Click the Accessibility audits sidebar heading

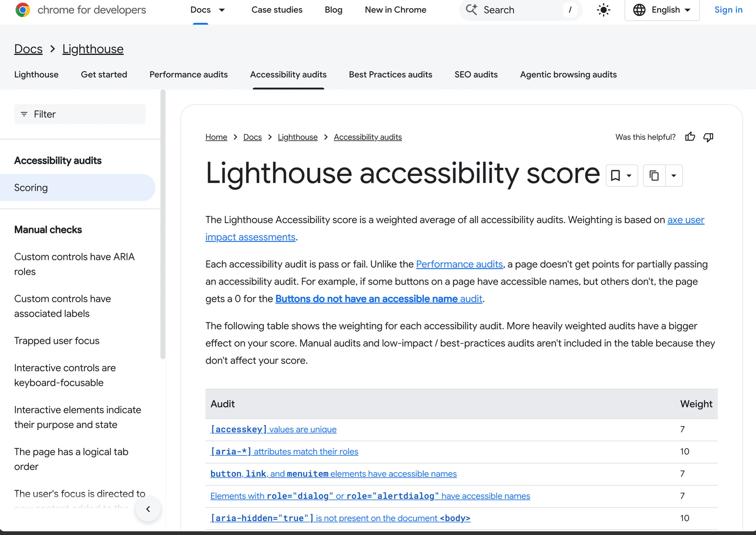click(x=58, y=160)
